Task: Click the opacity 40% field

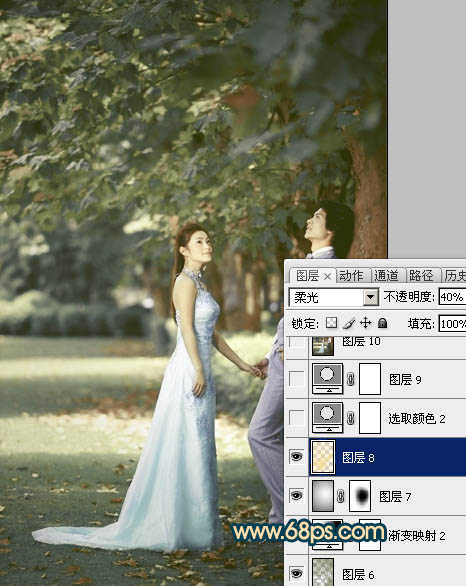Action: pos(452,297)
